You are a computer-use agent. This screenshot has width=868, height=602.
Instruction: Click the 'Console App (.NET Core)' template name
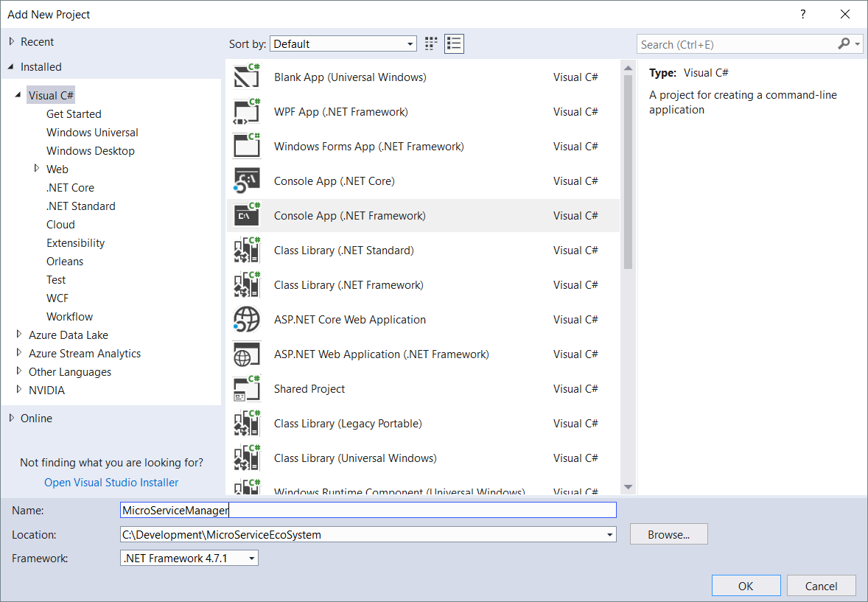pos(335,181)
